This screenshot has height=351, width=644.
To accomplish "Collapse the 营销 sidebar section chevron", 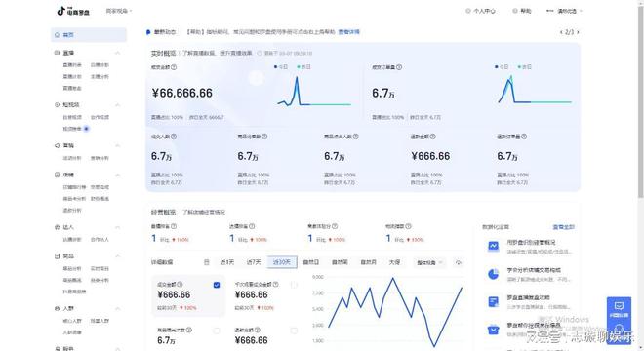I will [117, 145].
